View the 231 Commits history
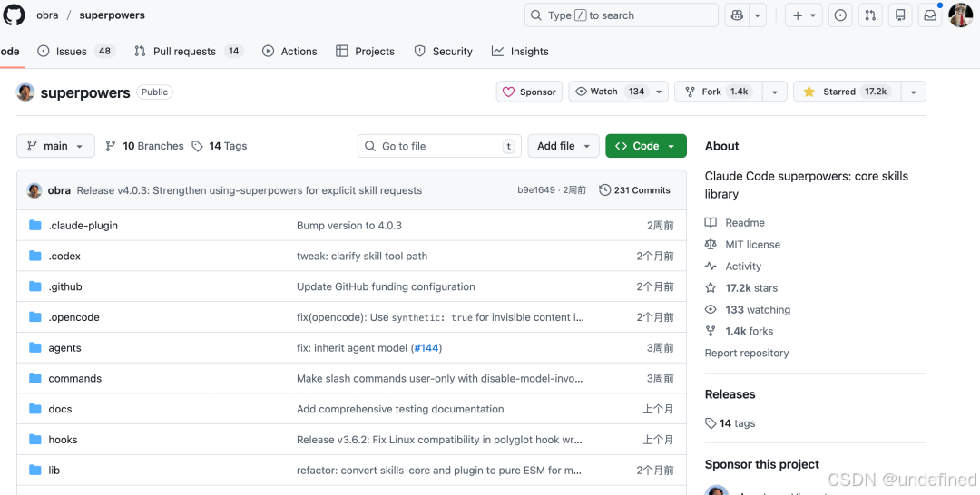Screen dimensions: 980x495 coord(634,190)
